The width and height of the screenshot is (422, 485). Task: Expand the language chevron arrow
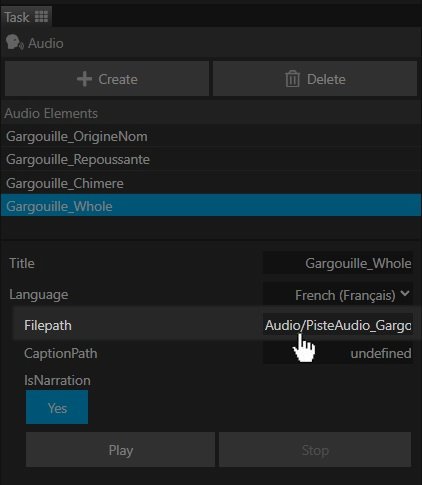[x=405, y=293]
